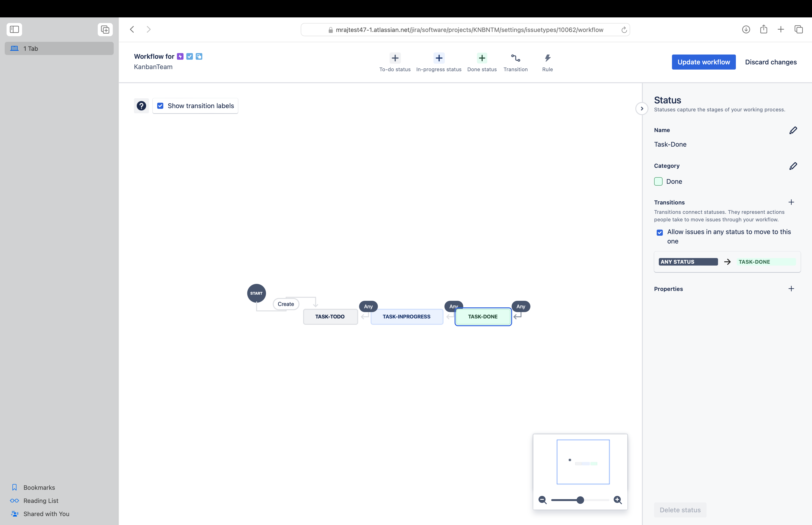This screenshot has height=525, width=812.
Task: Add a new transition in the Transitions section
Action: (x=791, y=202)
